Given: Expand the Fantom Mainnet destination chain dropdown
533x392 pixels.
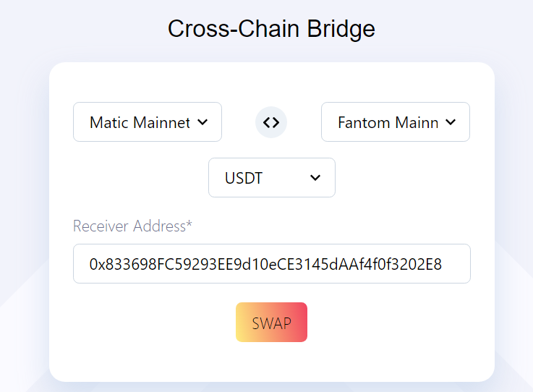Looking at the screenshot, I should [395, 122].
